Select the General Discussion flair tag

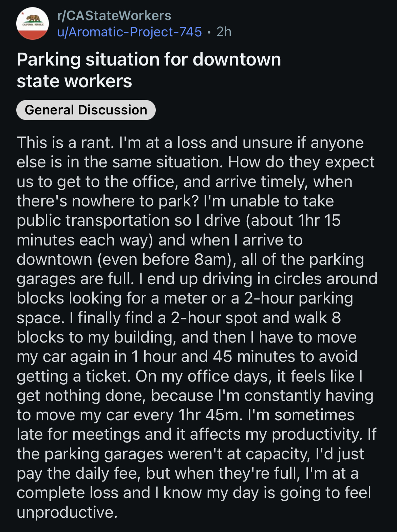tap(86, 110)
